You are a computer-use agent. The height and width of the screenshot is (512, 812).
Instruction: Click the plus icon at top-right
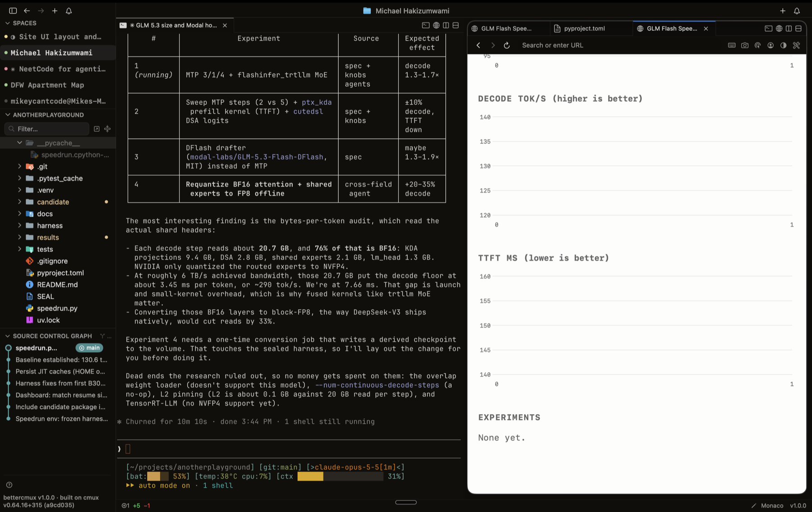pyautogui.click(x=783, y=11)
